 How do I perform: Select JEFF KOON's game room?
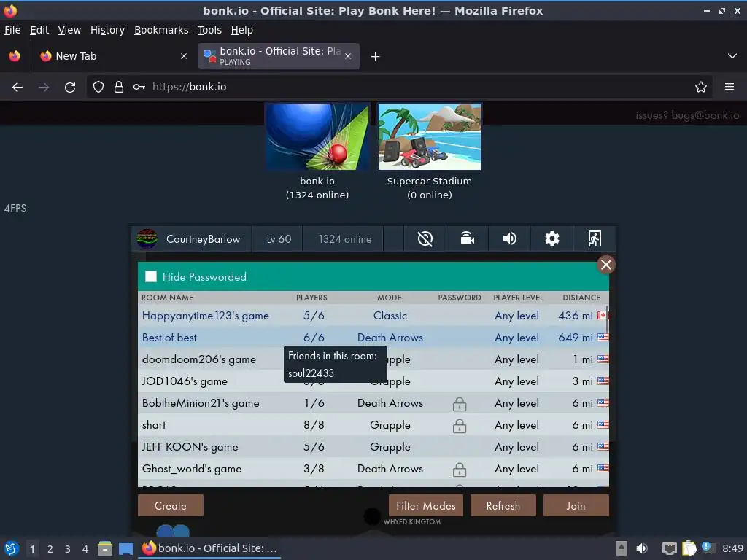click(373, 447)
